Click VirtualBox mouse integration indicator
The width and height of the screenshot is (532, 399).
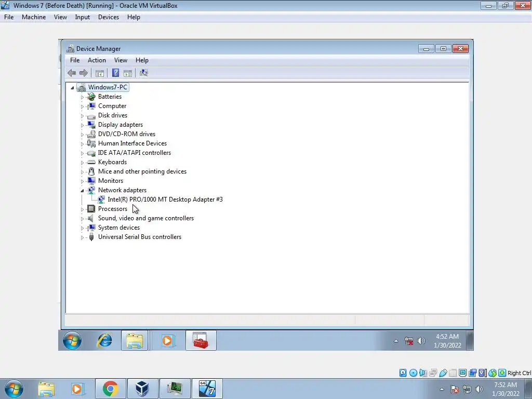(493, 373)
